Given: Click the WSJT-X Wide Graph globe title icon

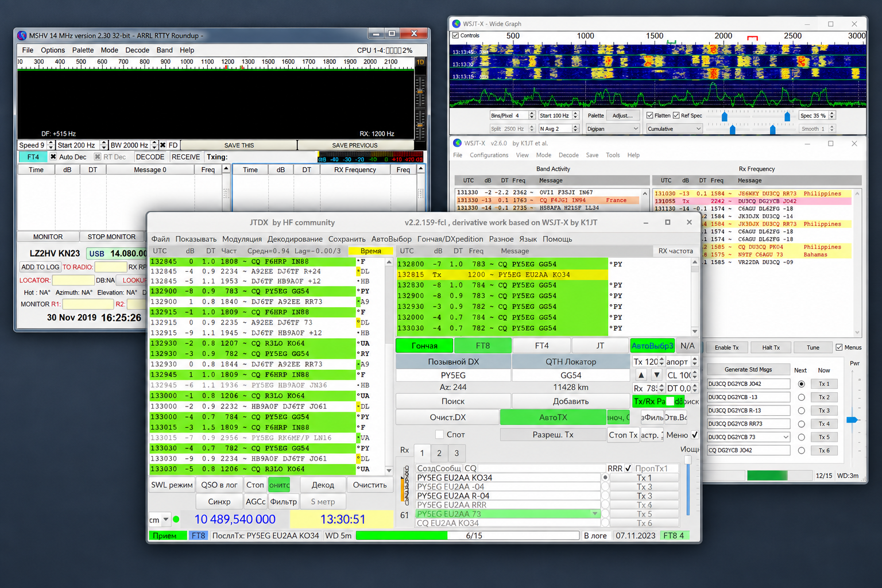Looking at the screenshot, I should 457,24.
